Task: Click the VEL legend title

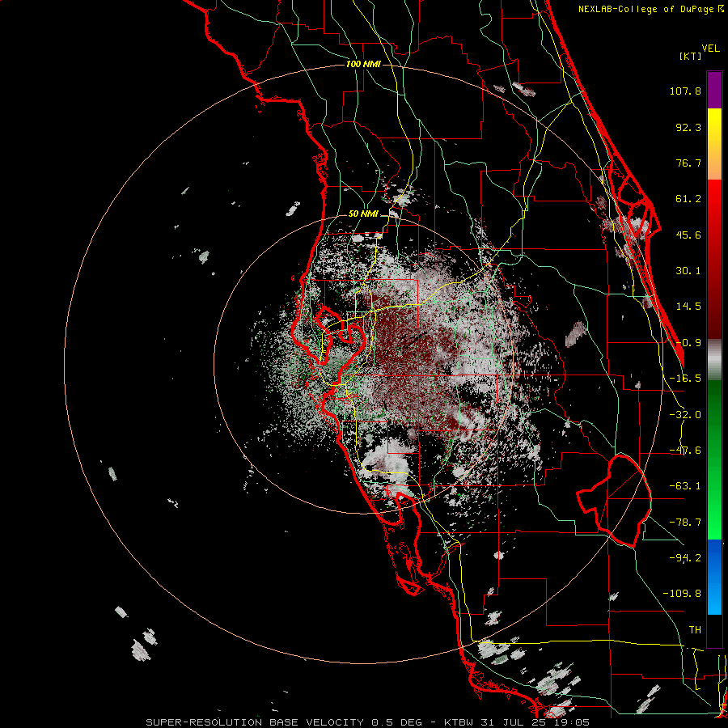Action: tap(710, 49)
